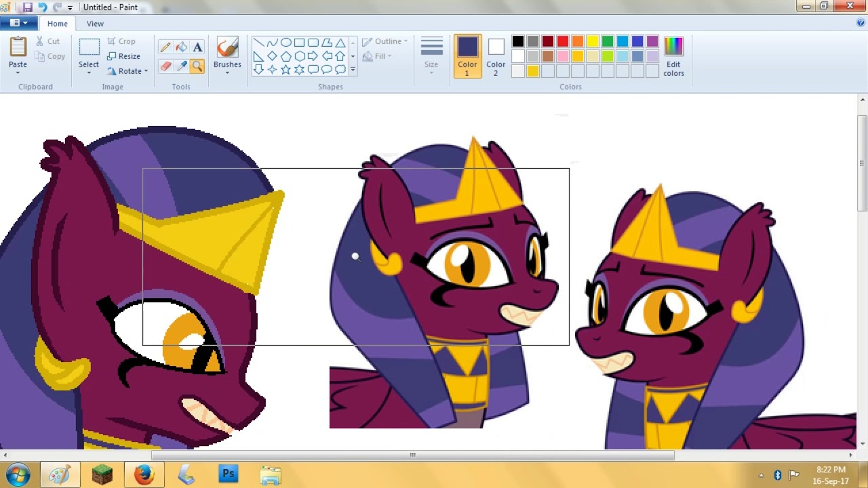This screenshot has height=488, width=868.
Task: Click the Redo arrow in title bar
Action: 57,7
